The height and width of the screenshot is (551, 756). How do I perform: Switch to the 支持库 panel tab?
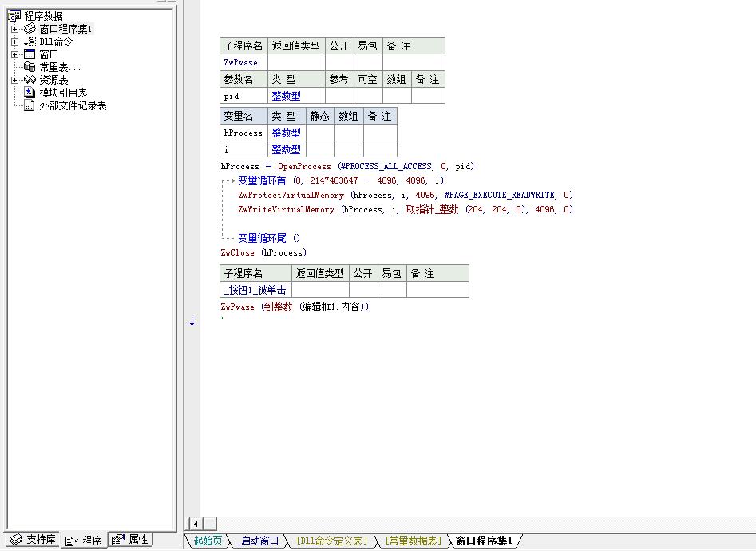coord(34,539)
